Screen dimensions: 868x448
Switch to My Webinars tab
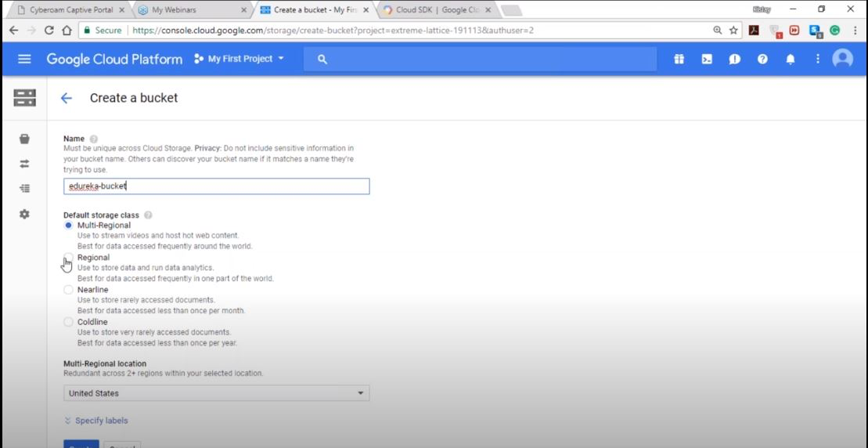point(192,10)
